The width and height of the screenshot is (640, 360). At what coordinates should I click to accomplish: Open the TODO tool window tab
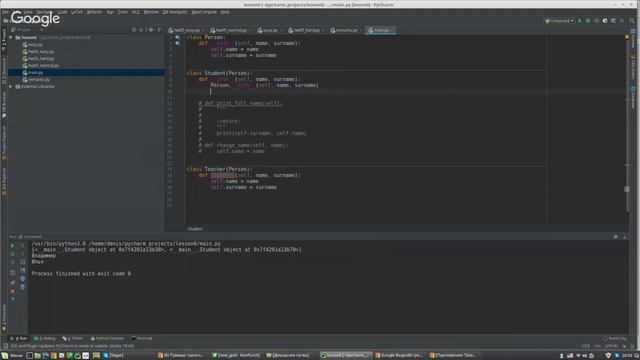pos(73,338)
